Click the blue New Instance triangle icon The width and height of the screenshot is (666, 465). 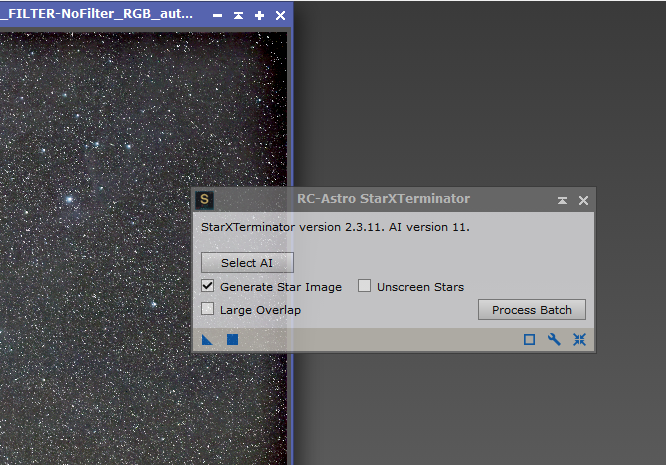[207, 339]
